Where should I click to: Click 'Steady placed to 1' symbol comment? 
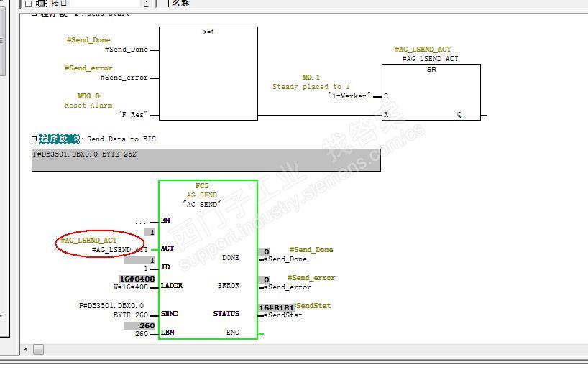(311, 87)
